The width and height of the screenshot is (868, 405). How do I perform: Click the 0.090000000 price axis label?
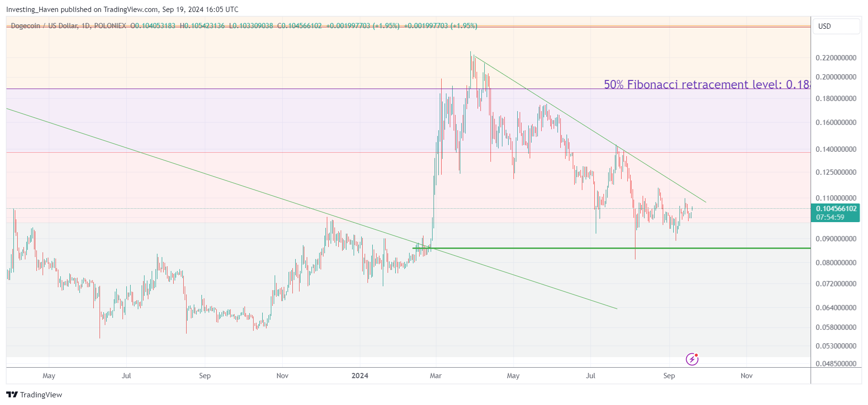click(836, 239)
